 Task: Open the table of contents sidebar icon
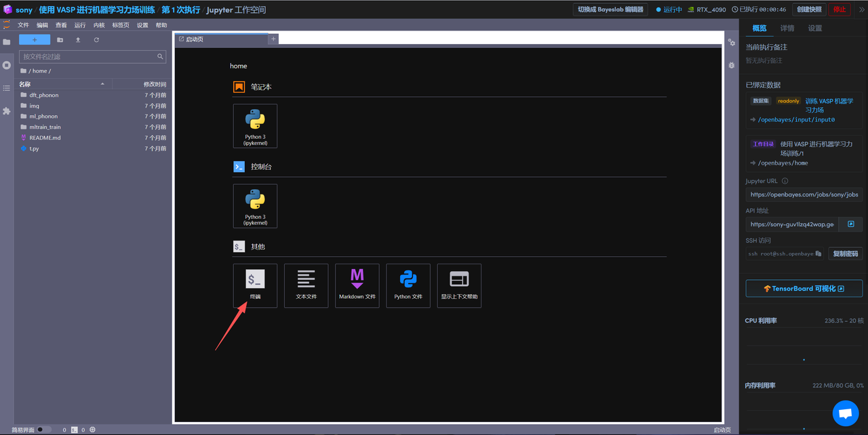pos(7,88)
